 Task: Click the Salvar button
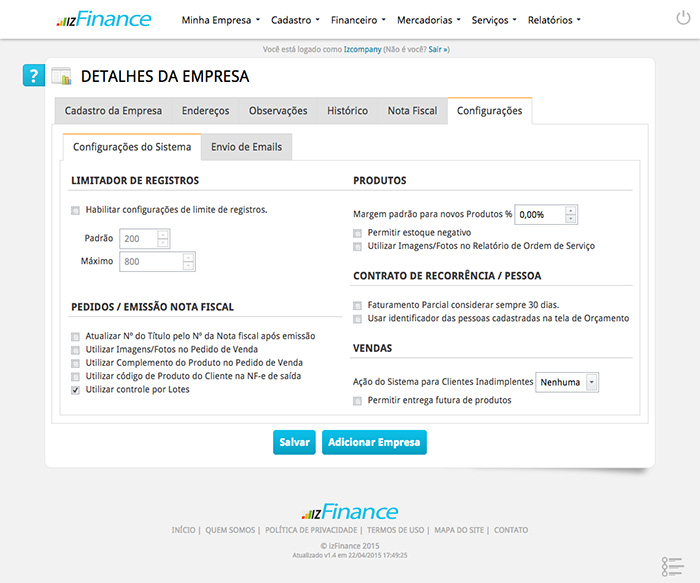click(x=294, y=442)
